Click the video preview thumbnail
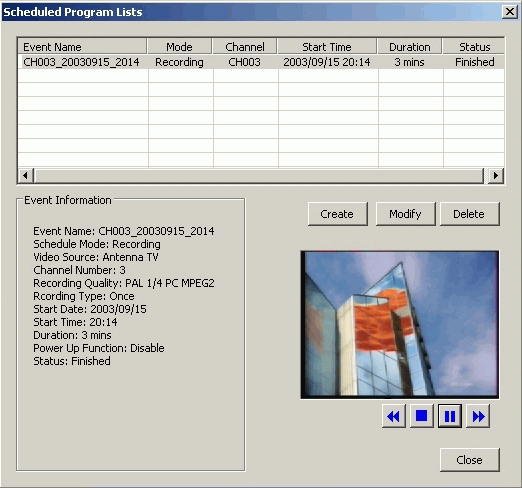This screenshot has width=522, height=488. 400,325
